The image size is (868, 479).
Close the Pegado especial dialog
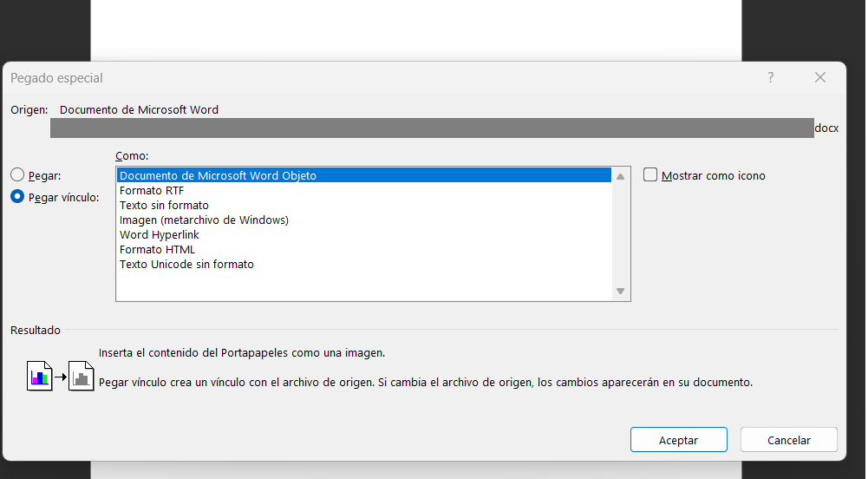pos(820,77)
